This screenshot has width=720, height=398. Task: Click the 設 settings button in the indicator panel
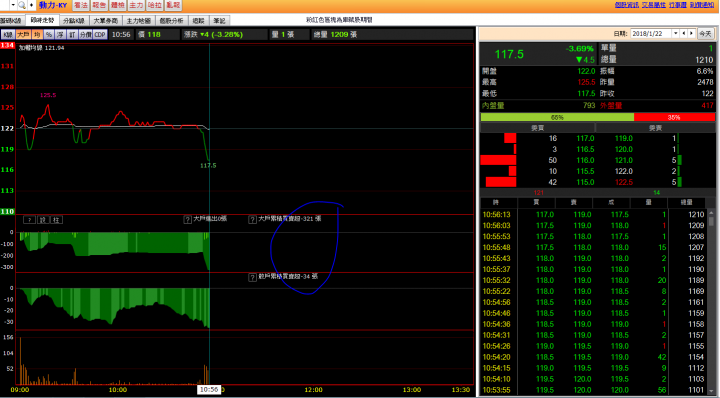43,220
